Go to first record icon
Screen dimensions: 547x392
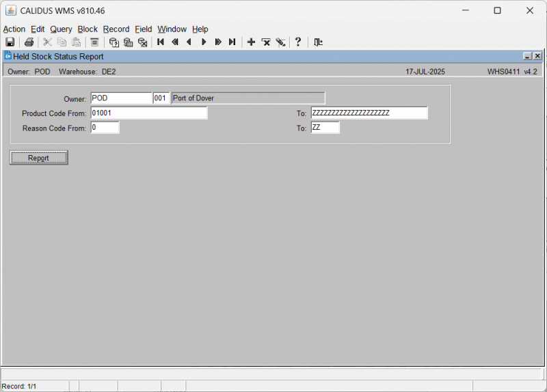(x=161, y=42)
